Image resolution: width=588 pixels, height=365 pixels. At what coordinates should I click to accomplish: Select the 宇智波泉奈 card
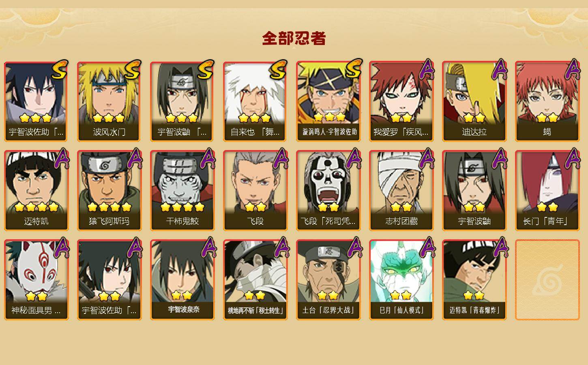coord(182,280)
